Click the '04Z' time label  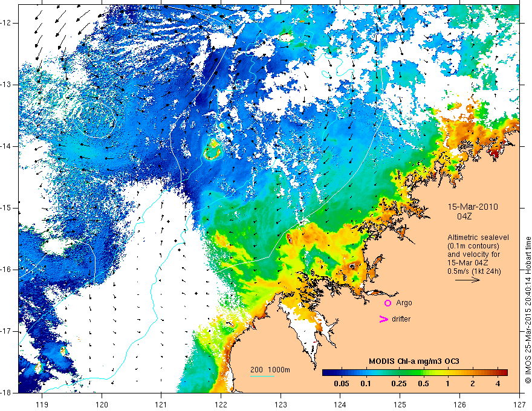[464, 216]
